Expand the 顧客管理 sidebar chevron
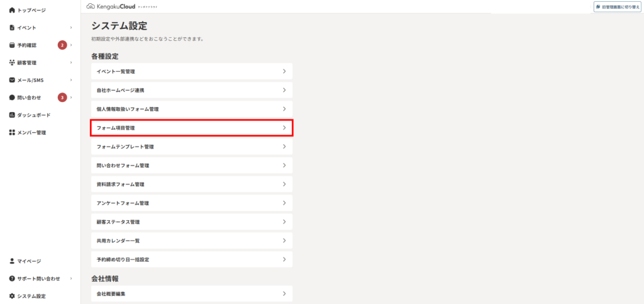The image size is (644, 304). 71,63
